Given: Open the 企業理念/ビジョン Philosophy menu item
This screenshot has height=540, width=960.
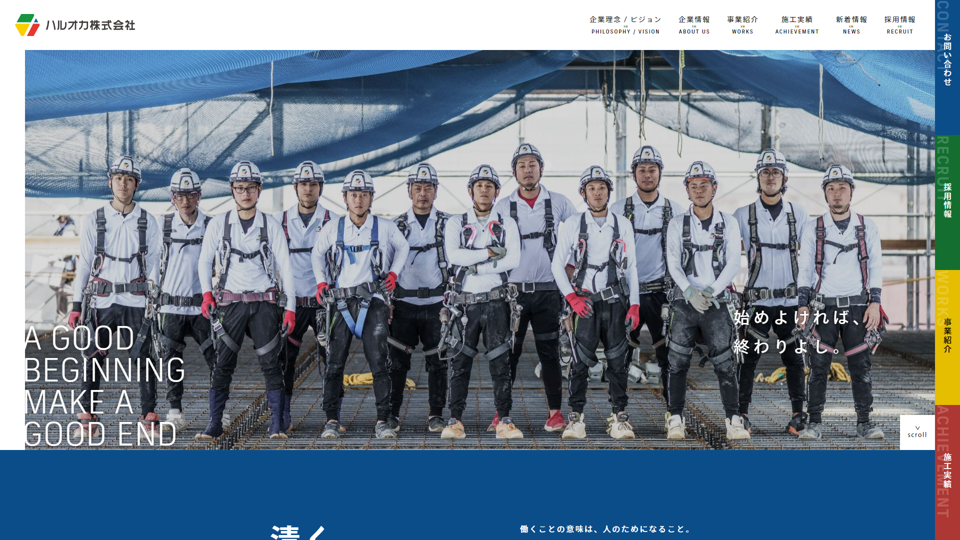Looking at the screenshot, I should [625, 24].
